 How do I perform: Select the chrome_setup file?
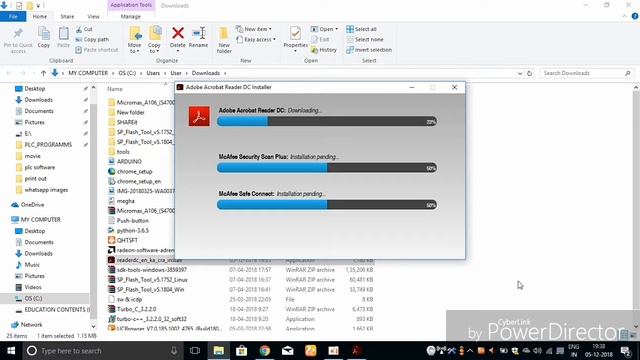[x=130, y=171]
